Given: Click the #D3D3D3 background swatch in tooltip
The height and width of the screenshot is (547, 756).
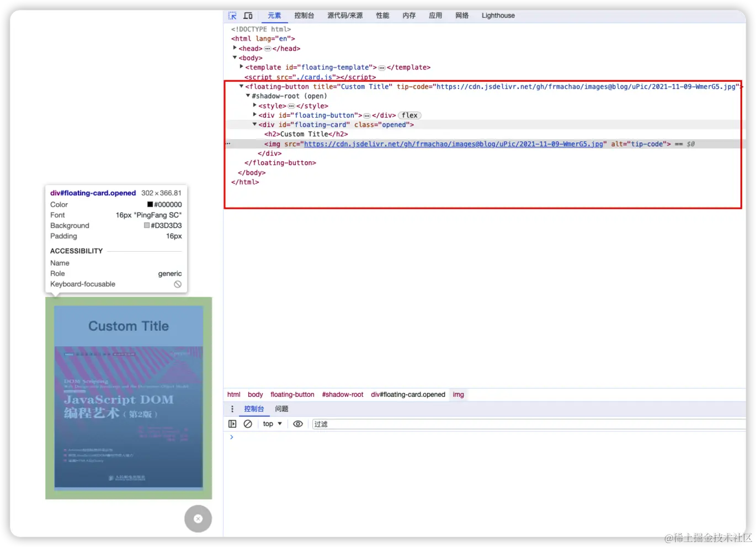Looking at the screenshot, I should pos(147,225).
